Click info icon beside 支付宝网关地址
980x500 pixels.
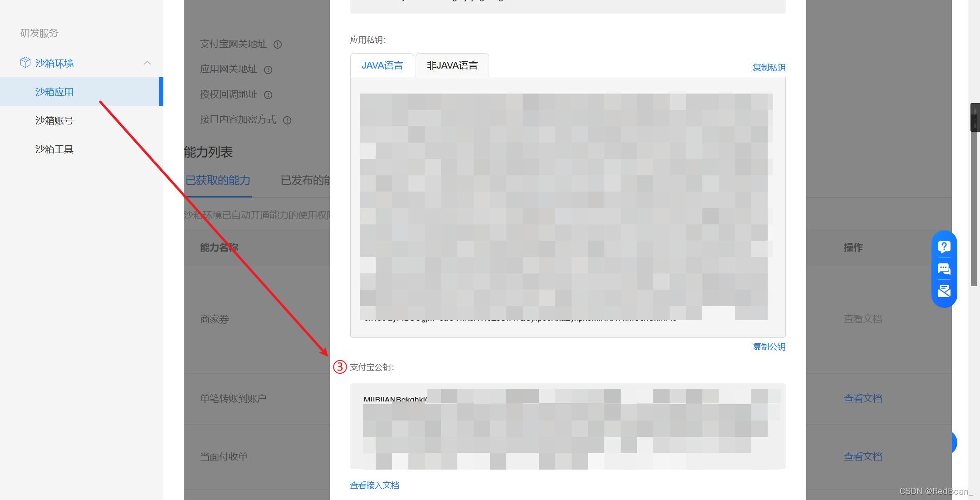pos(278,45)
